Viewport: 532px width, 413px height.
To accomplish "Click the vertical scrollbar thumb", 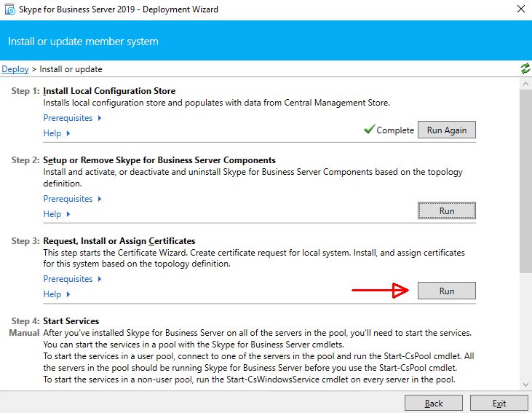I will (x=525, y=181).
